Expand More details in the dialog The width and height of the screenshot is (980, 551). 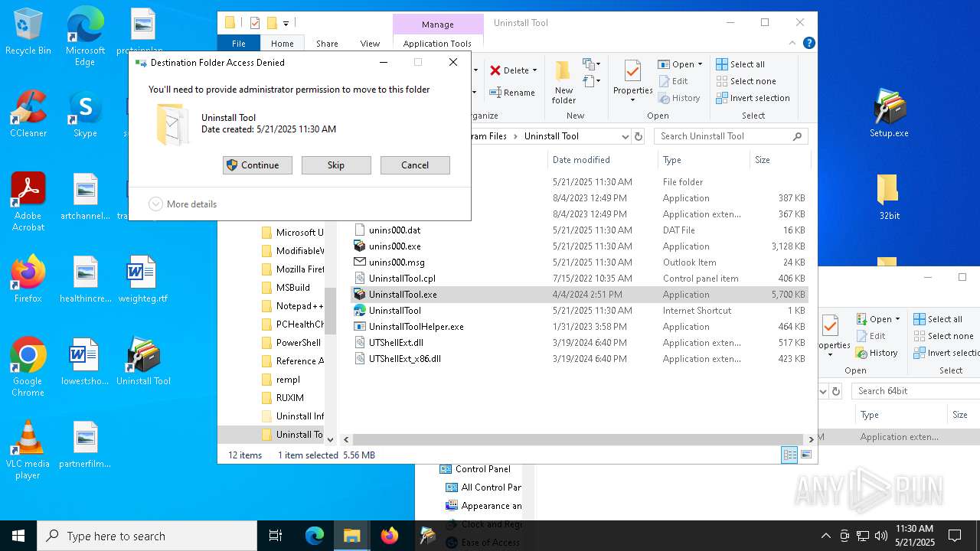183,204
